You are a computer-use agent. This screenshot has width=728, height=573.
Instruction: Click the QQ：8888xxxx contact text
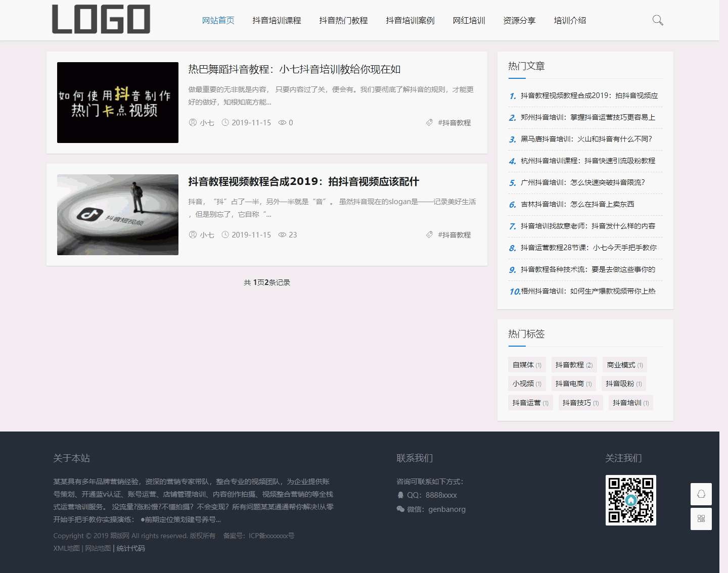(x=432, y=495)
